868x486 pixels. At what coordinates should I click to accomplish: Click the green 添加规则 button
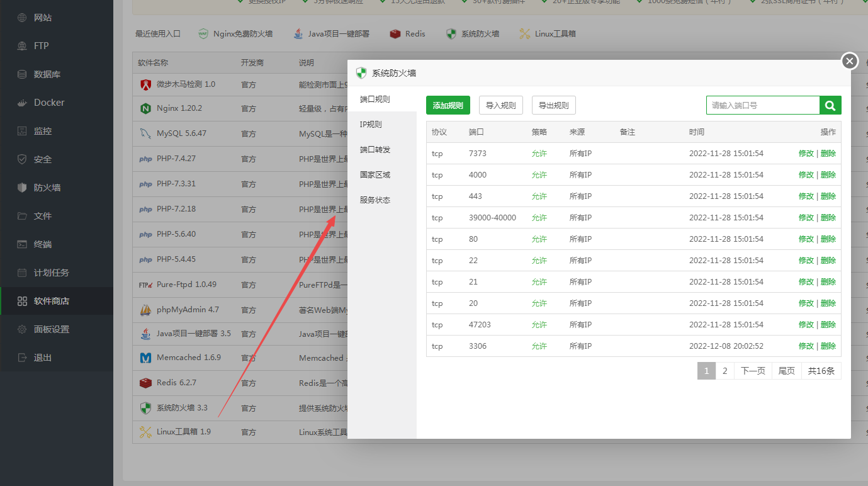pyautogui.click(x=448, y=105)
